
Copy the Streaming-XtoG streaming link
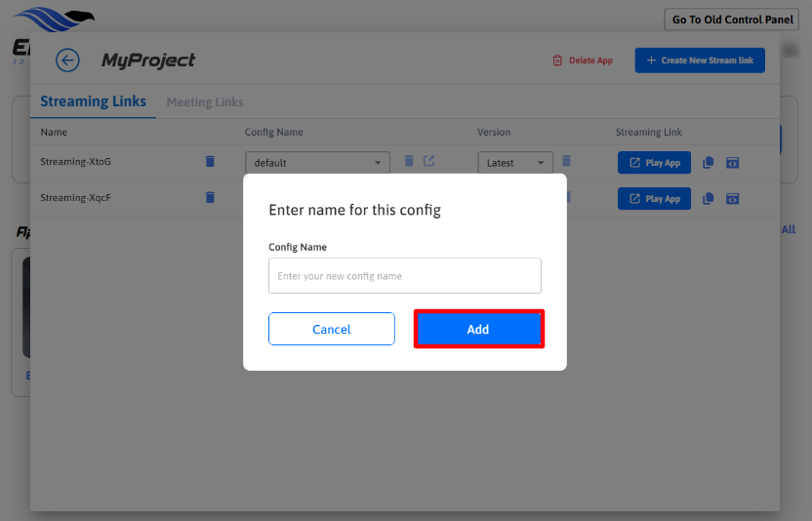(x=709, y=163)
